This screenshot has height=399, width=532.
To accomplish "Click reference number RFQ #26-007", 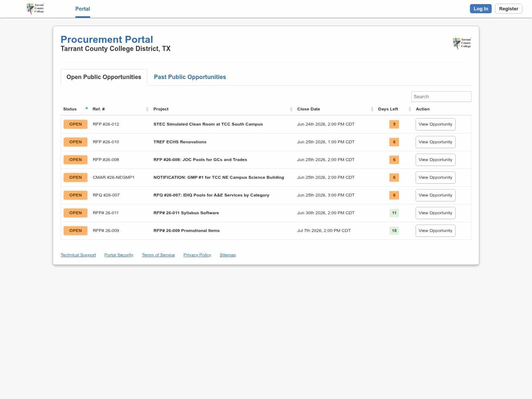I will (x=106, y=195).
